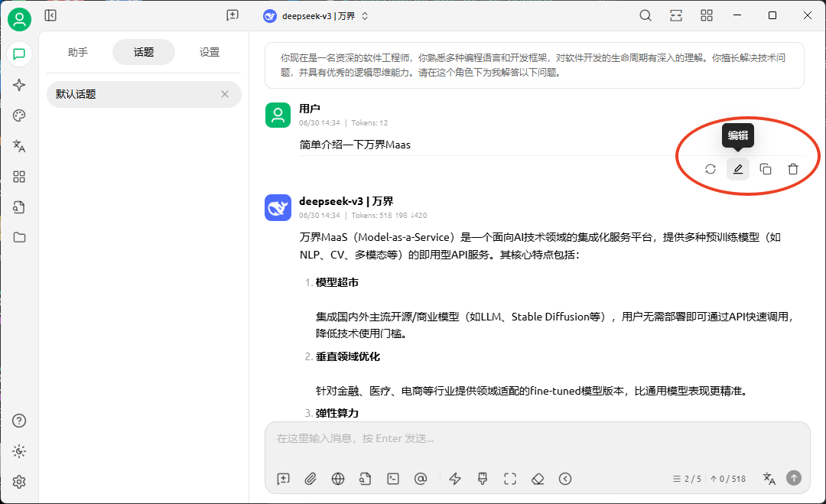
Task: Mention a model with the @ icon
Action: point(420,479)
